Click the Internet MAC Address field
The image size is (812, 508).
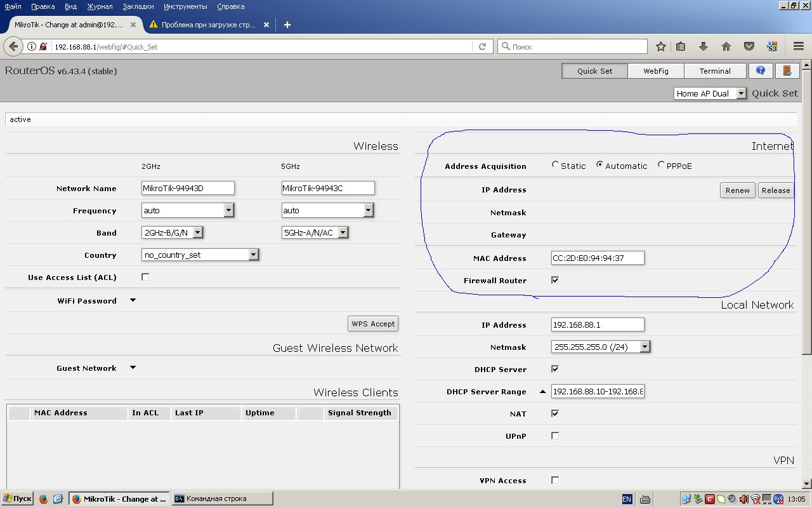(x=598, y=258)
